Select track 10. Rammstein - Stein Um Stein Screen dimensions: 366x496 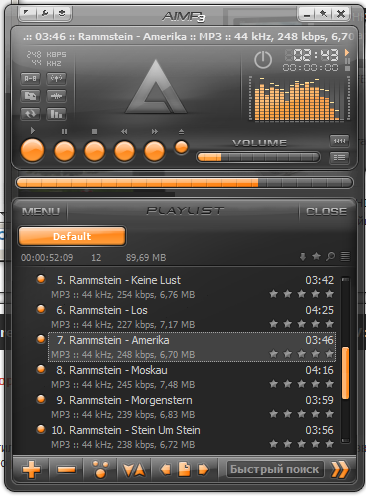(192, 437)
